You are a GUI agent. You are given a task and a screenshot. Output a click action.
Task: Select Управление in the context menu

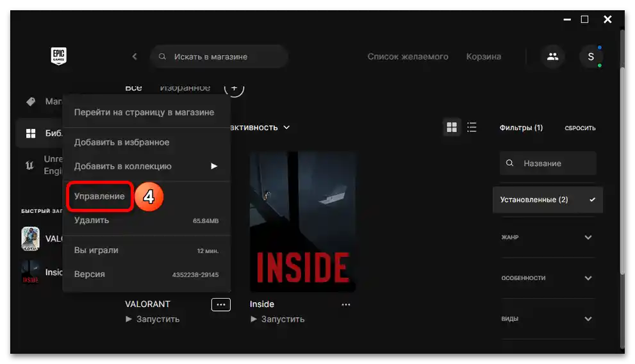[99, 196]
